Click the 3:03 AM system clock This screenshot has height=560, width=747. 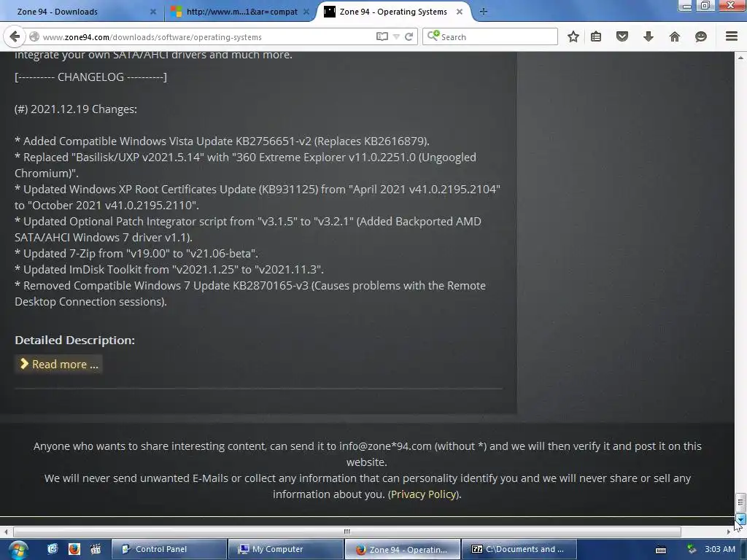(720, 549)
